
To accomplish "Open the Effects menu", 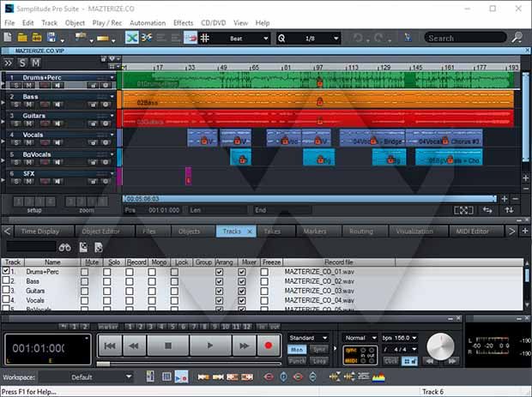I will (184, 23).
